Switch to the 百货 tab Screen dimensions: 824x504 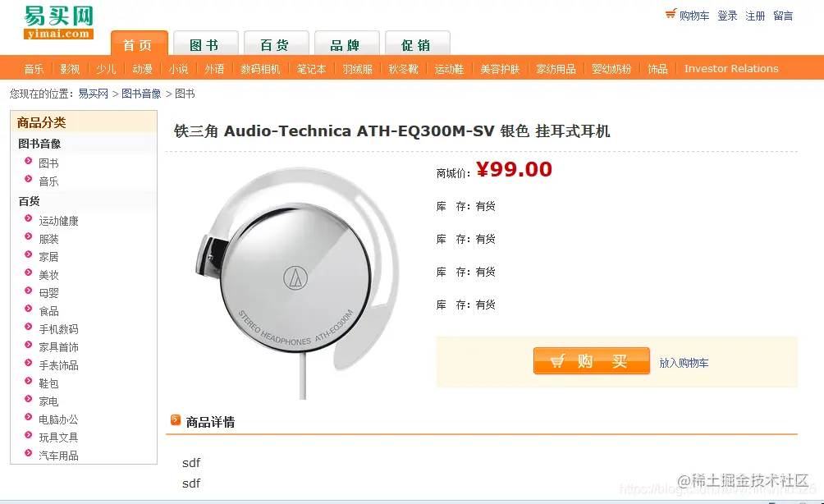276,44
